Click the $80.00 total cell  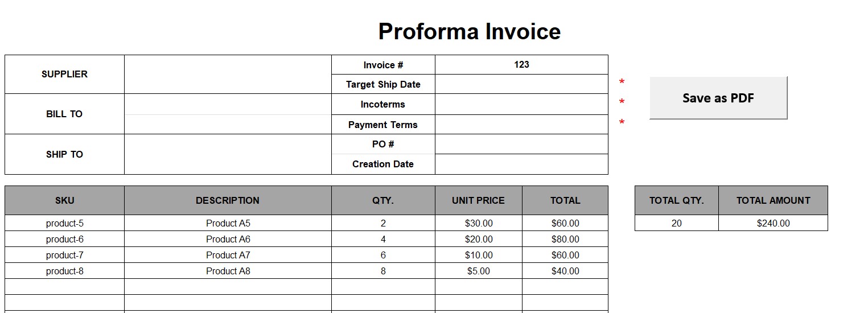(x=565, y=239)
